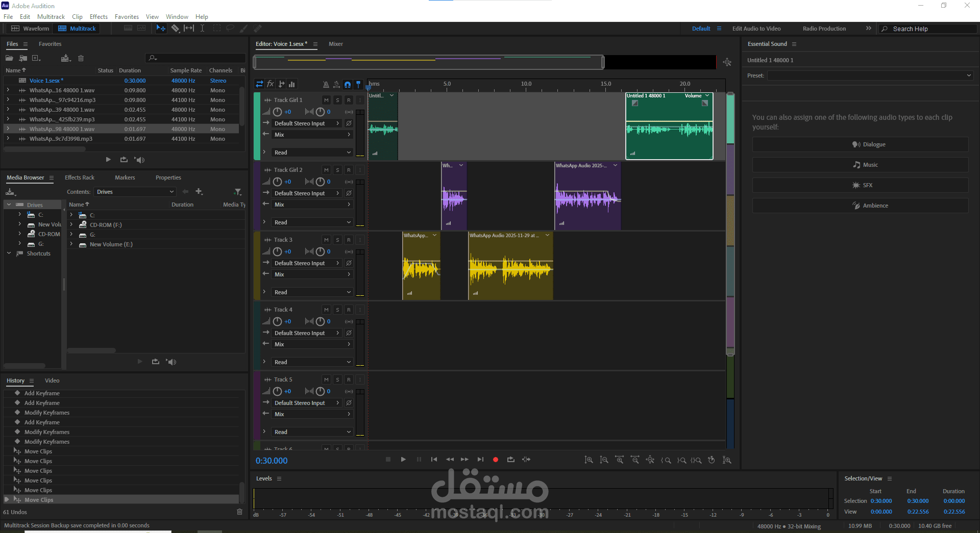Adjust Track Girl 2 pan knob
980x533 pixels.
coord(320,182)
